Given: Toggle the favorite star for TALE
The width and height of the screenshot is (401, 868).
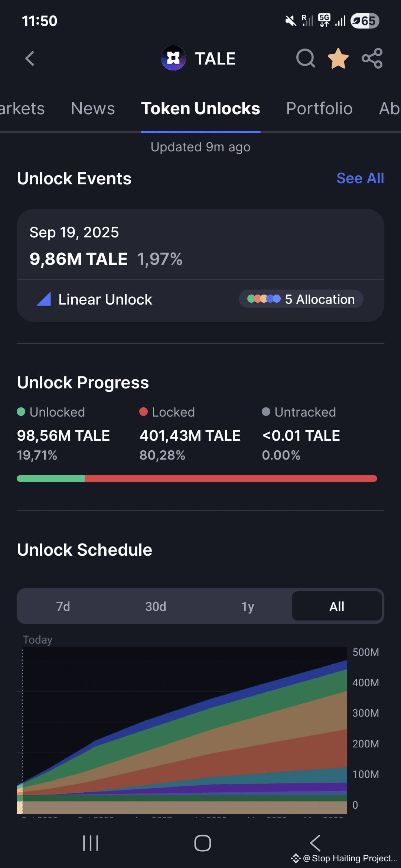Looking at the screenshot, I should 338,58.
